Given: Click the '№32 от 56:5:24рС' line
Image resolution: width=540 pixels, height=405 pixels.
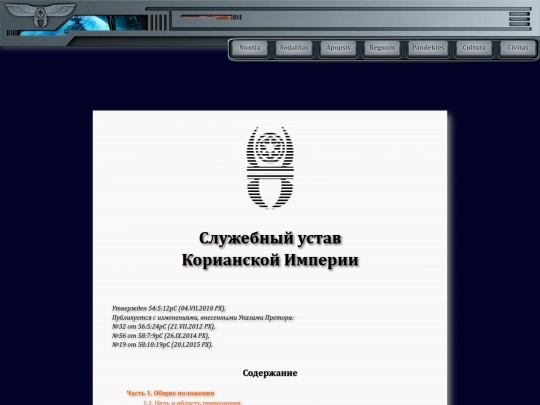Looking at the screenshot, I should click(164, 326).
